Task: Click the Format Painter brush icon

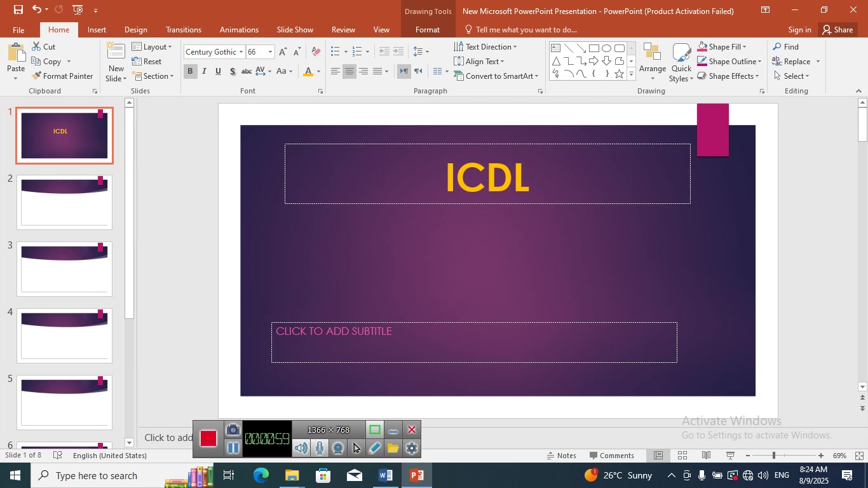Action: (x=36, y=76)
